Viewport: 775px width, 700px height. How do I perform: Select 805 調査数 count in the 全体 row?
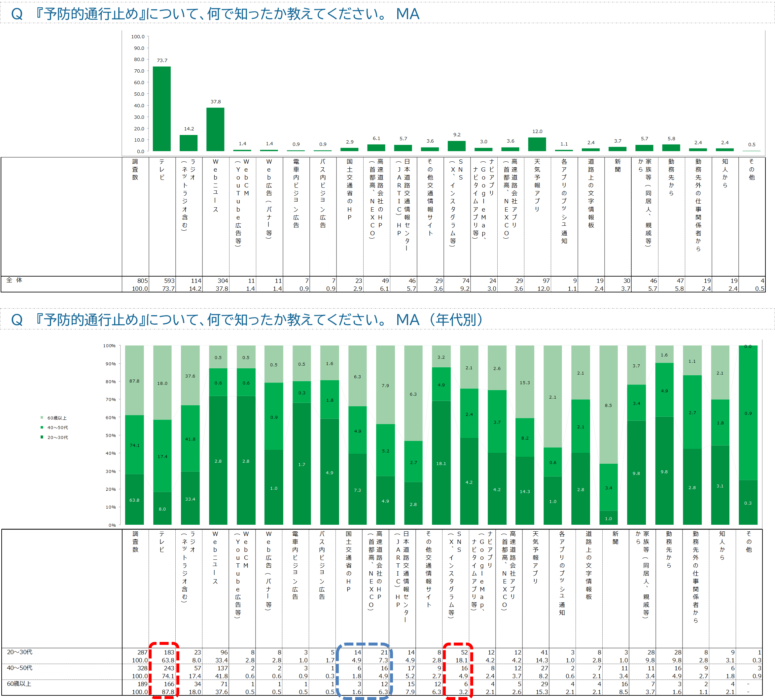[x=142, y=281]
